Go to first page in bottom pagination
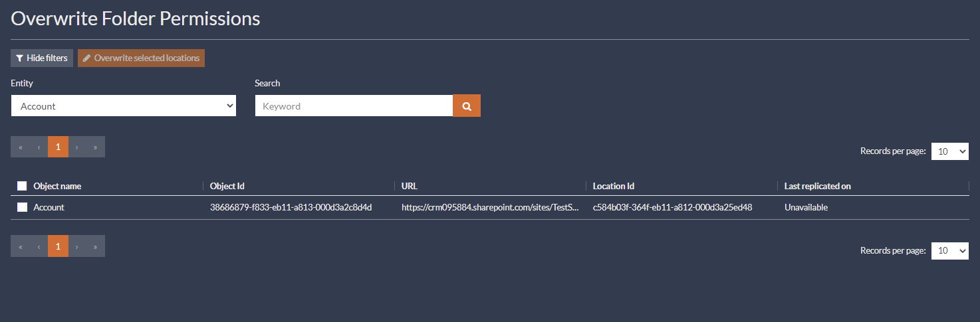This screenshot has height=322, width=980. [20, 246]
